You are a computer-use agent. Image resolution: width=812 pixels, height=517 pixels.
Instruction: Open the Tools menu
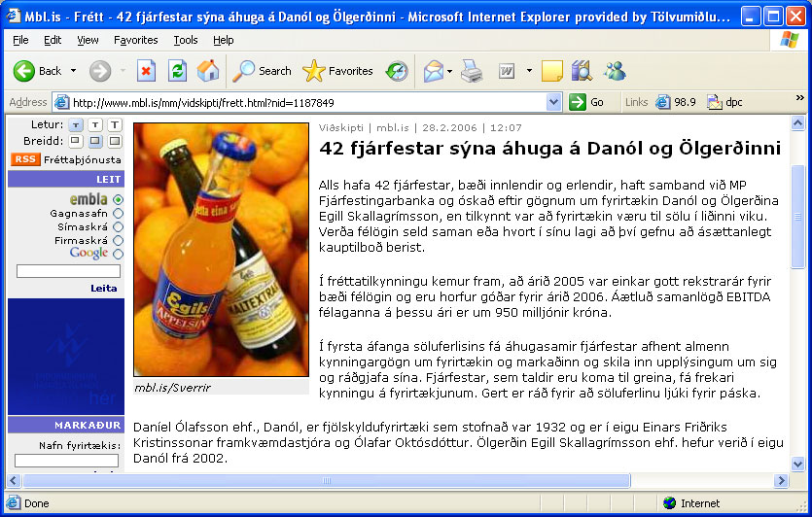(186, 40)
